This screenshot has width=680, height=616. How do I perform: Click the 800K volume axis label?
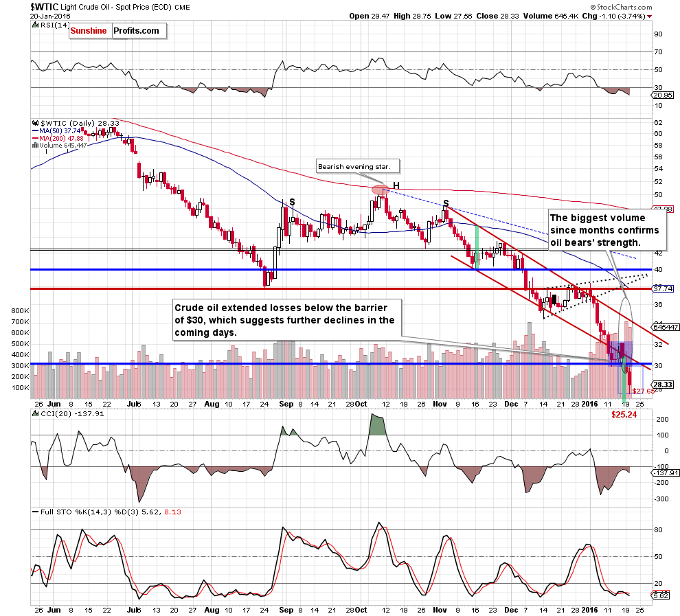(21, 311)
